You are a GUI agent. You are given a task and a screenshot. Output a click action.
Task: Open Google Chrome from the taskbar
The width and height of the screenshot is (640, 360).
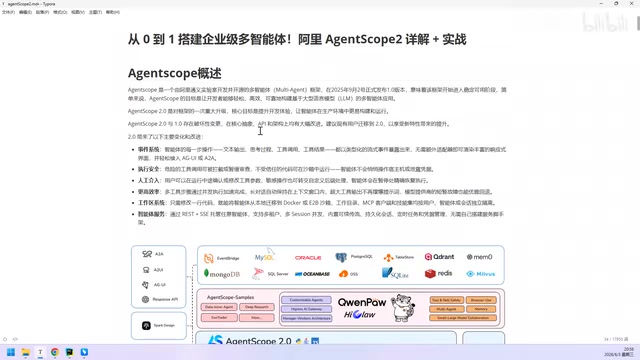click(x=55, y=352)
